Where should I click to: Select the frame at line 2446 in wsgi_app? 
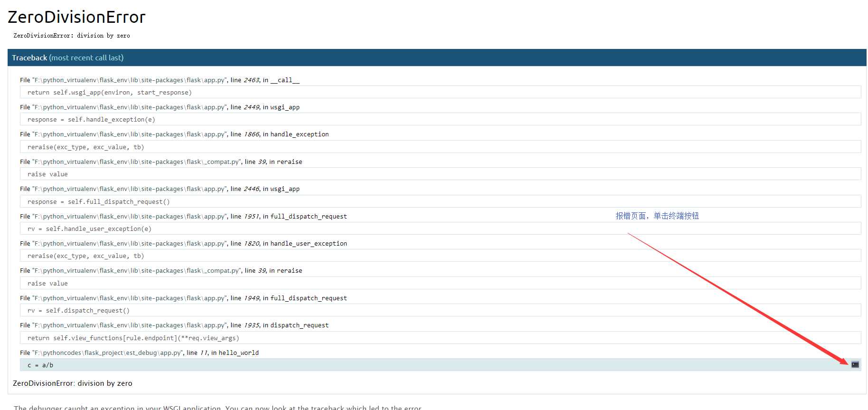tap(160, 189)
